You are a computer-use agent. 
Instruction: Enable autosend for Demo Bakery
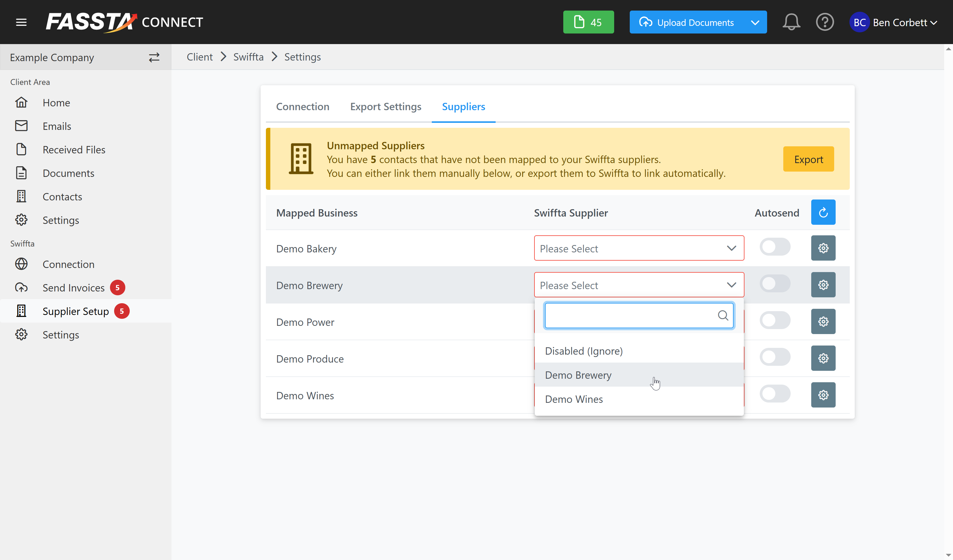pyautogui.click(x=774, y=247)
